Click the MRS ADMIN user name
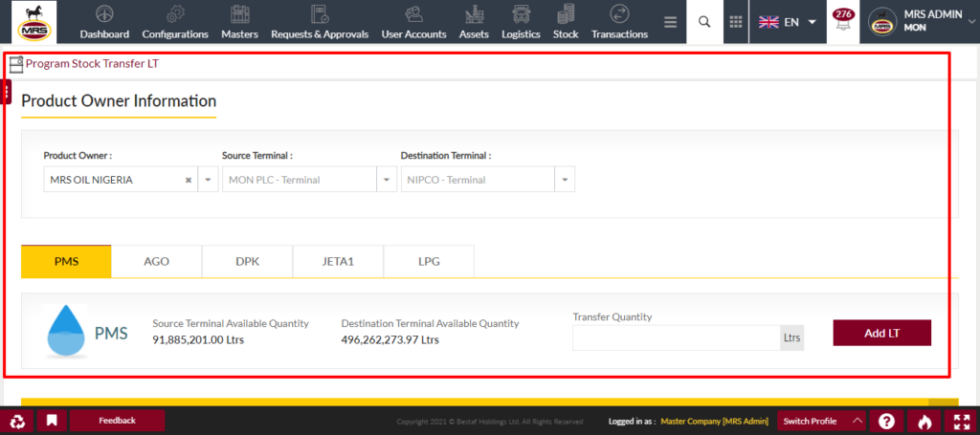980x435 pixels. point(932,15)
